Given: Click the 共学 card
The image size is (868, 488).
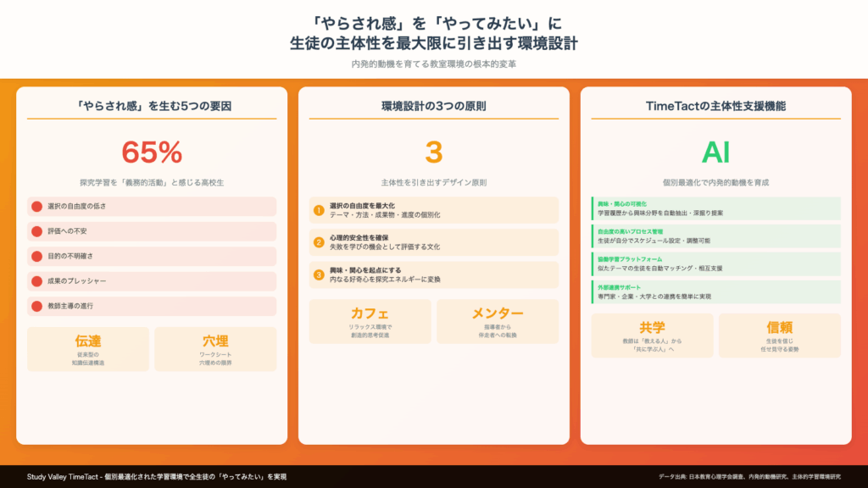Looking at the screenshot, I should [x=652, y=335].
